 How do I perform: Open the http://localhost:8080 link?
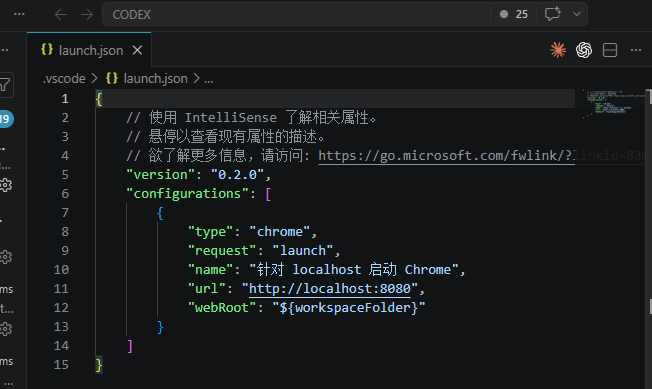point(330,288)
